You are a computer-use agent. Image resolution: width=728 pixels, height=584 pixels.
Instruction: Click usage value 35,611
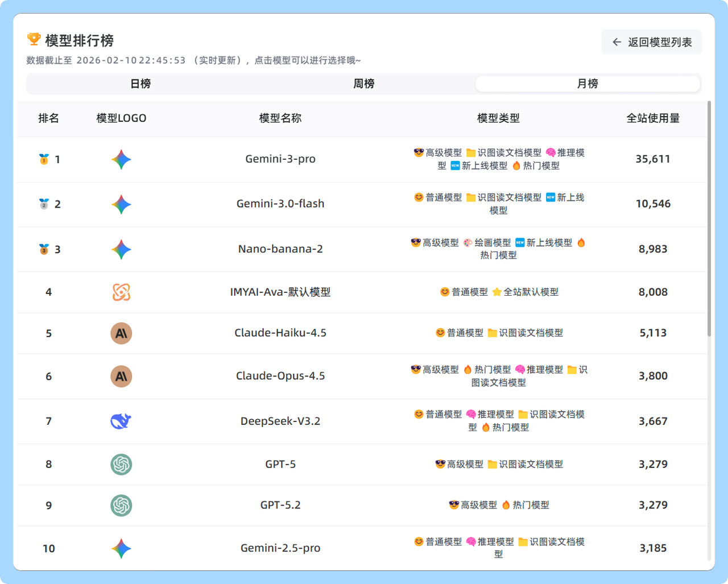653,159
